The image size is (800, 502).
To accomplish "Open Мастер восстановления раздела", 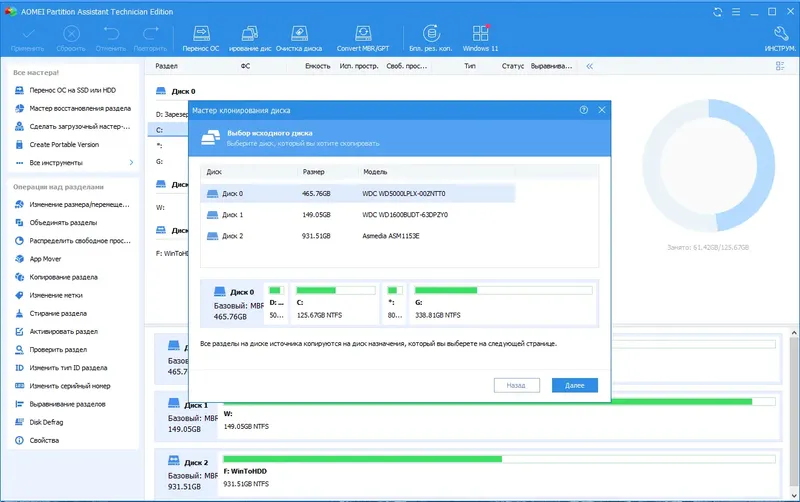I will click(80, 108).
